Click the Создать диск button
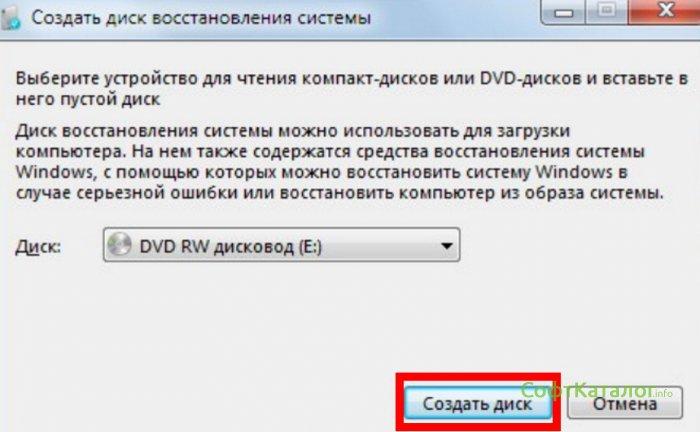This screenshot has height=432, width=700. 478,403
